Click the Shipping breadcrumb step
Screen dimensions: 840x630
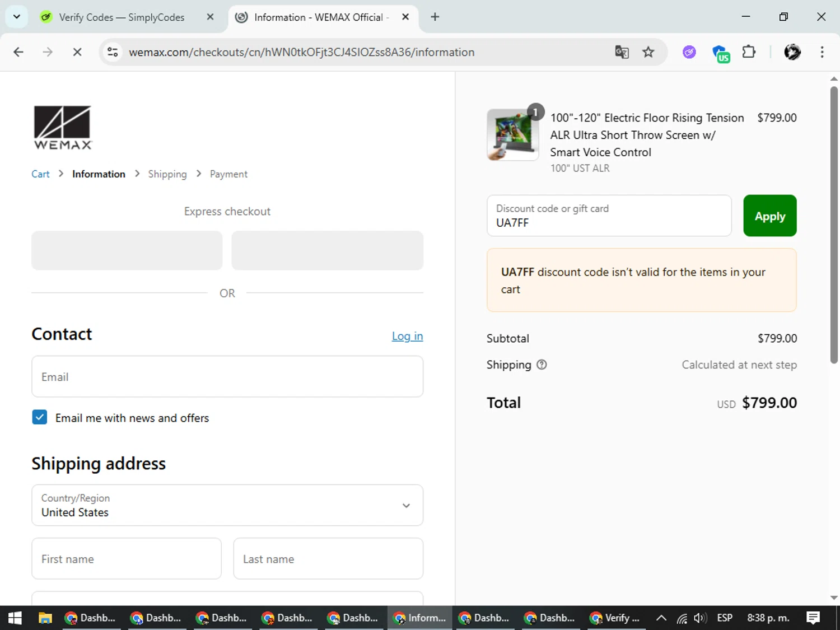[x=167, y=174]
